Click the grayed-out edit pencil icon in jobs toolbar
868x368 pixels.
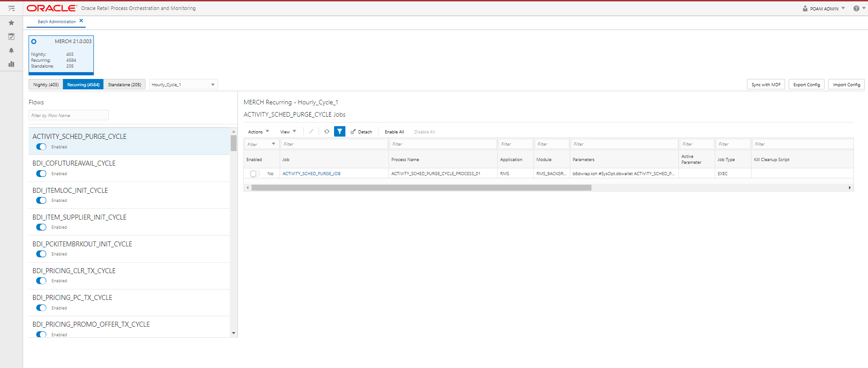(311, 132)
